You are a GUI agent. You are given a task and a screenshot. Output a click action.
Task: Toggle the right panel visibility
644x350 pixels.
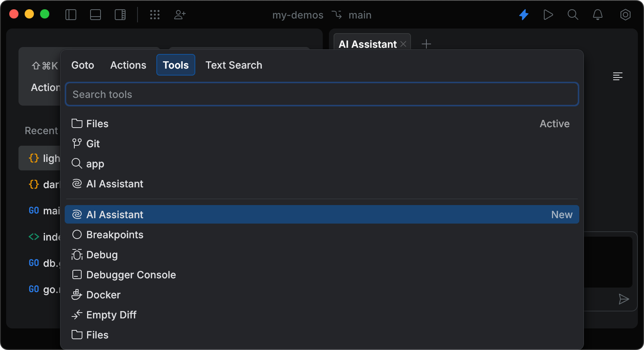click(x=120, y=15)
